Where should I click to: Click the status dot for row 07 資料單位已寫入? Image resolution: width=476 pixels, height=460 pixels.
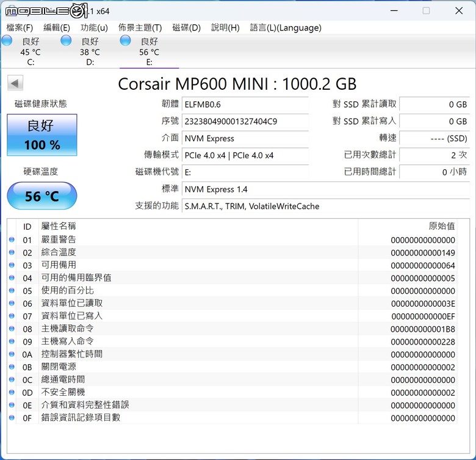point(12,316)
